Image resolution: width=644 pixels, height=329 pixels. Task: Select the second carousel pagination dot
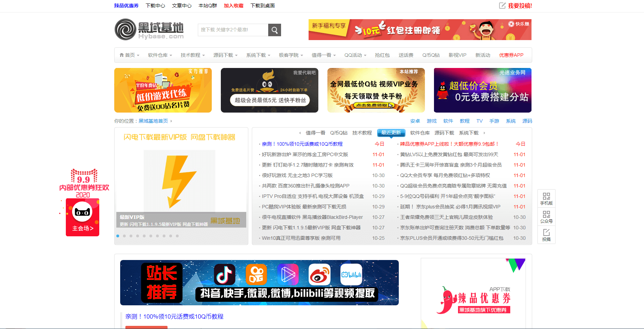click(x=124, y=236)
